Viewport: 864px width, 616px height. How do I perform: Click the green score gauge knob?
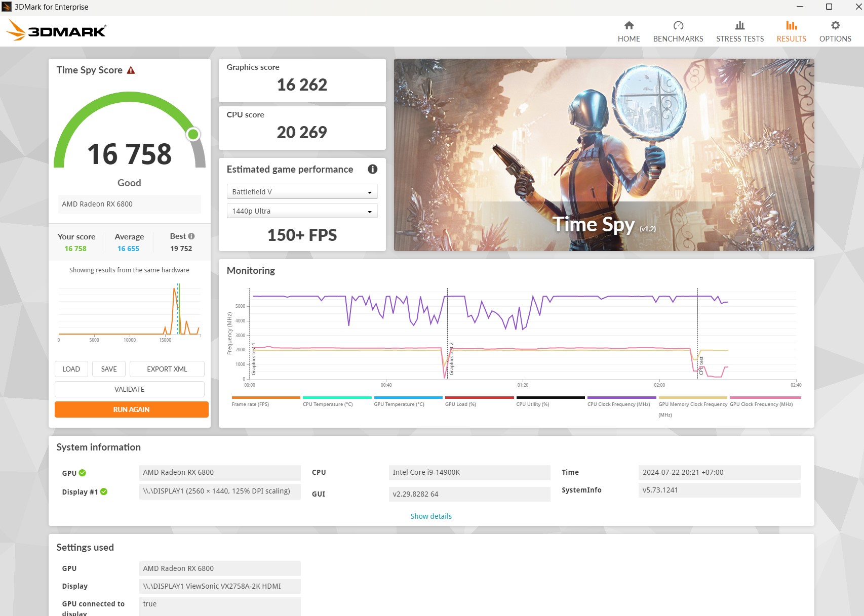tap(193, 134)
